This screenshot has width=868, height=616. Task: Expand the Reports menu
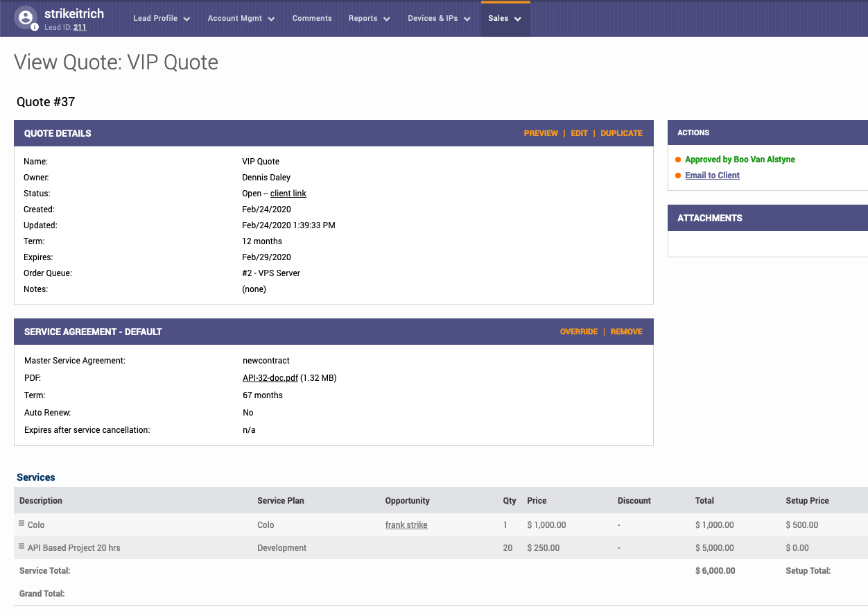369,19
